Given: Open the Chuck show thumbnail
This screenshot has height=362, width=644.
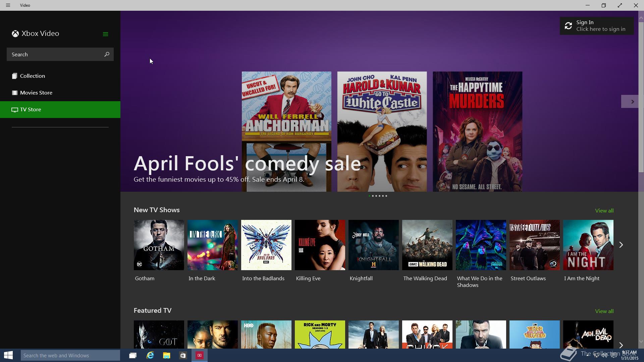Looking at the screenshot, I should pos(427,335).
